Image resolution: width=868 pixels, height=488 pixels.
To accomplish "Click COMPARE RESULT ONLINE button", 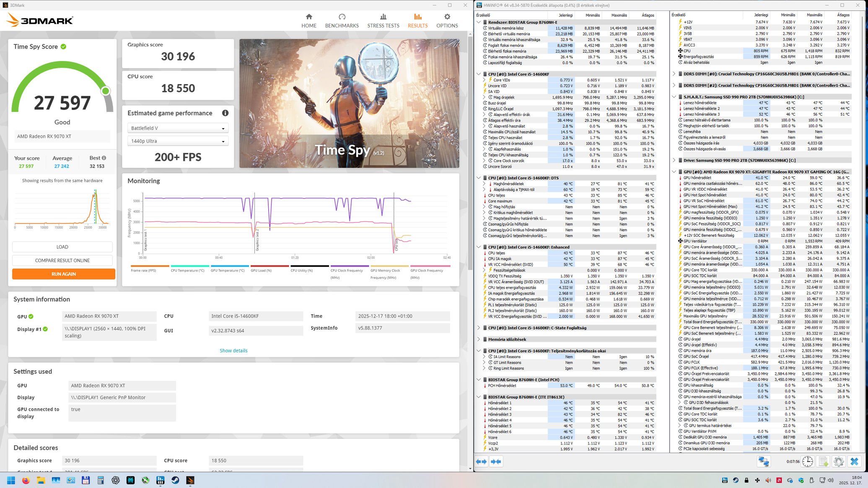I will point(62,260).
